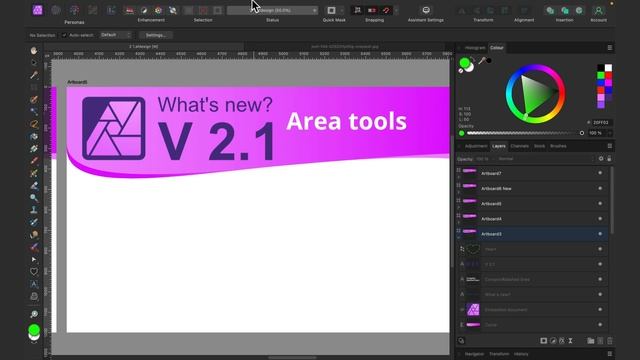Switch to the Photo persona icon
Viewport: 640px width, 360px height.
(38, 10)
